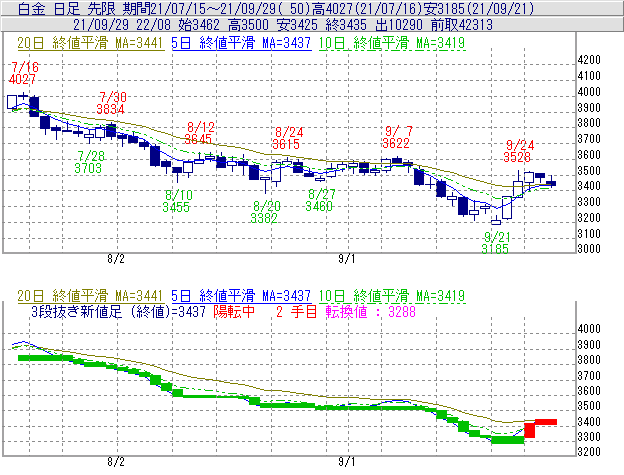Viewport: 624px width, 475px height.
Task: Click the 4000 axis label on lower chart
Action: tap(589, 329)
